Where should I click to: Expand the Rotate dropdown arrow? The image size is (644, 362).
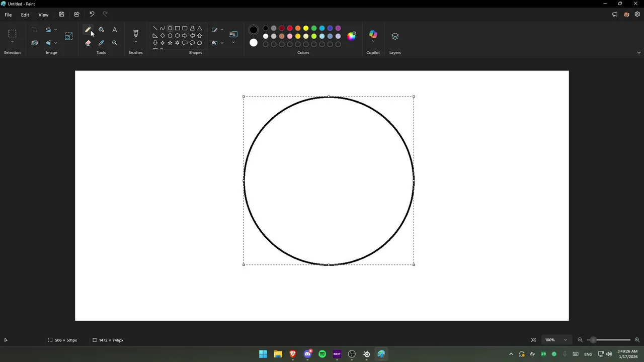pyautogui.click(x=55, y=30)
